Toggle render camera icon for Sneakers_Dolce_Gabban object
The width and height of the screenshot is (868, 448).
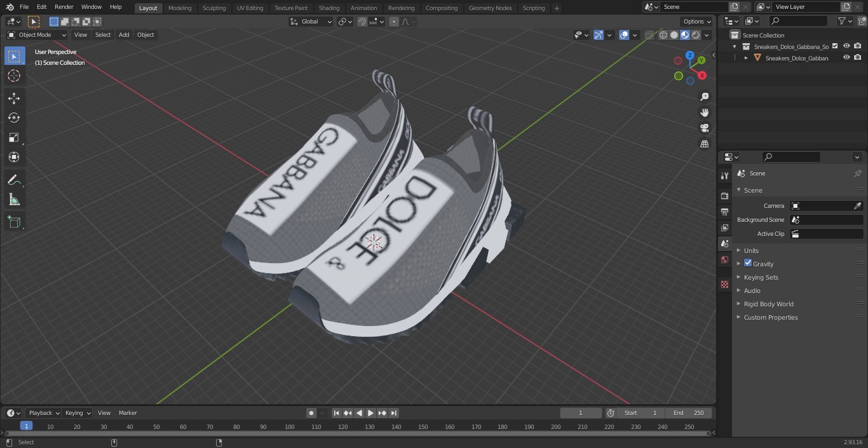(857, 58)
